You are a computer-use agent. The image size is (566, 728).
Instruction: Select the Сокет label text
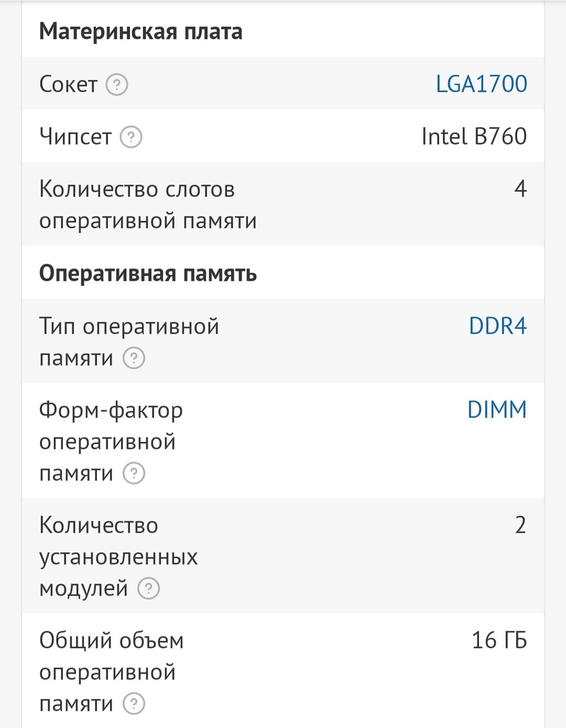(x=68, y=84)
